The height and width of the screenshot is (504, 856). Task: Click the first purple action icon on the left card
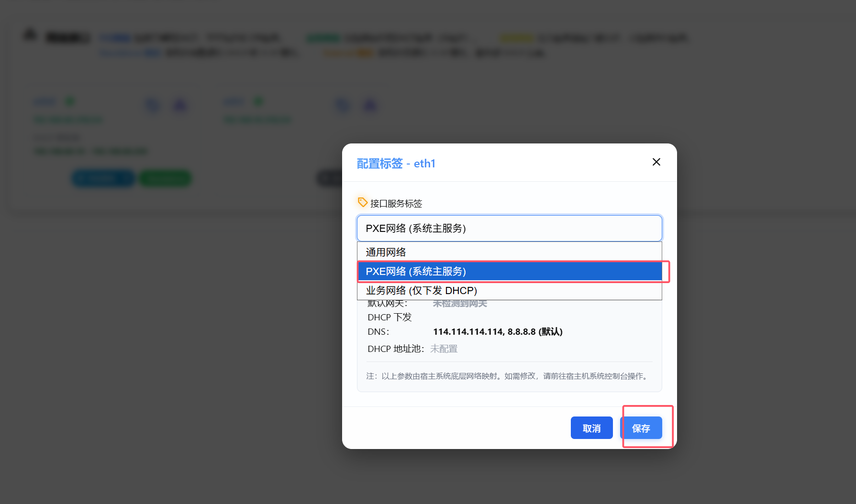[x=153, y=105]
